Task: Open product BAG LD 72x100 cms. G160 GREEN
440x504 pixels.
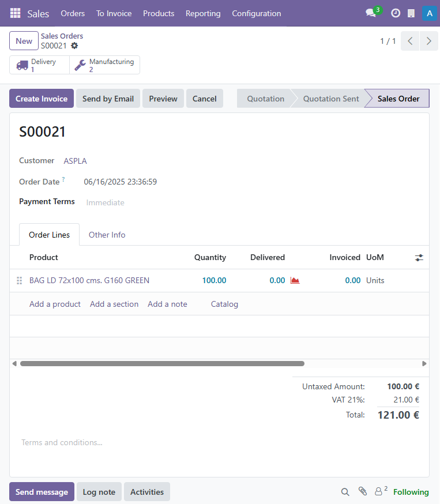Action: (89, 281)
